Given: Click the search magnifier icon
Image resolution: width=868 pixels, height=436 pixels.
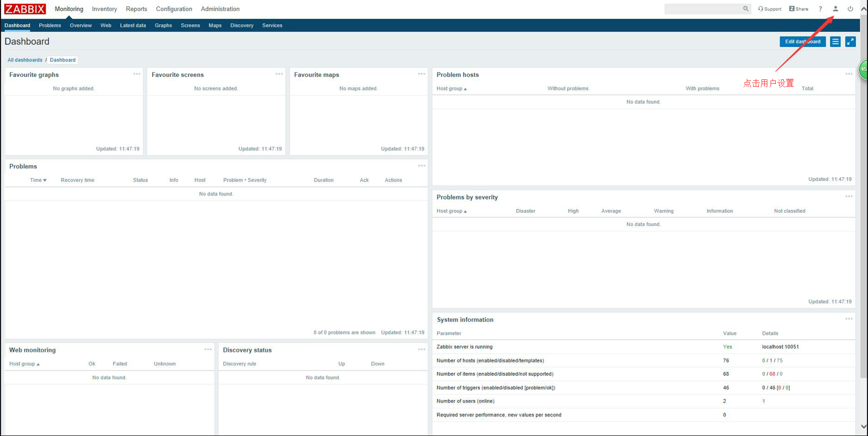Looking at the screenshot, I should tap(746, 9).
